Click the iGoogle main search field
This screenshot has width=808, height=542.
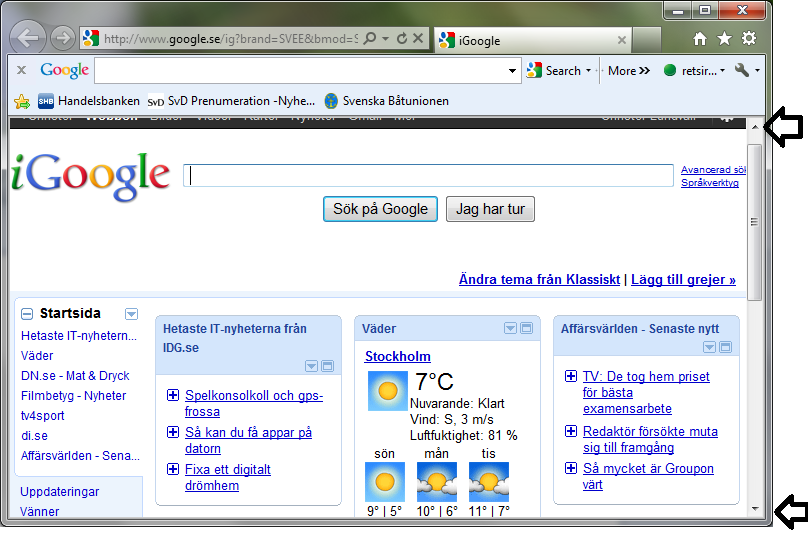coord(428,176)
